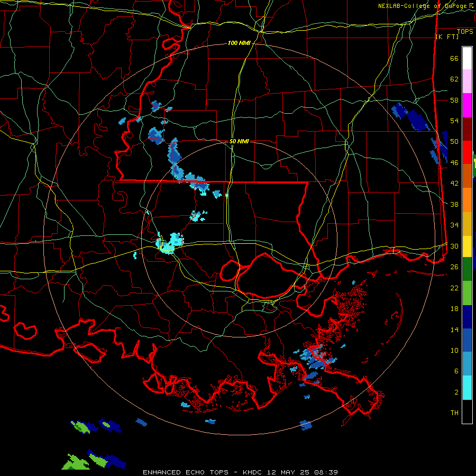
Task: Pick the maroon legend color block
Action: 467,129
